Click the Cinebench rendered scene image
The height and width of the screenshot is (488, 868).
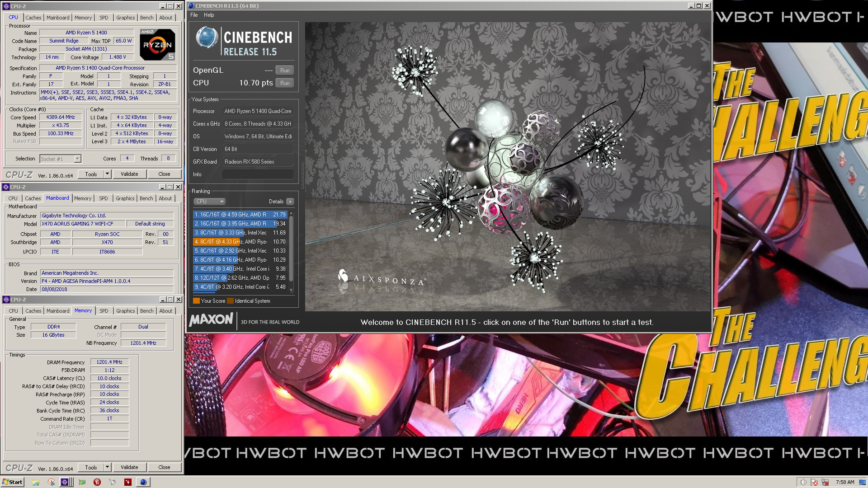tap(507, 166)
